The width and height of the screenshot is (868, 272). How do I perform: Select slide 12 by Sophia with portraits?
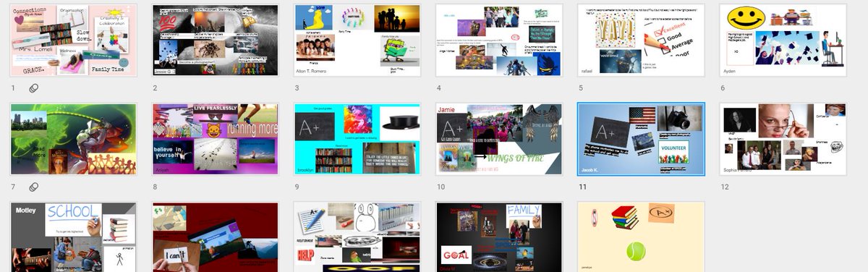[x=783, y=139]
